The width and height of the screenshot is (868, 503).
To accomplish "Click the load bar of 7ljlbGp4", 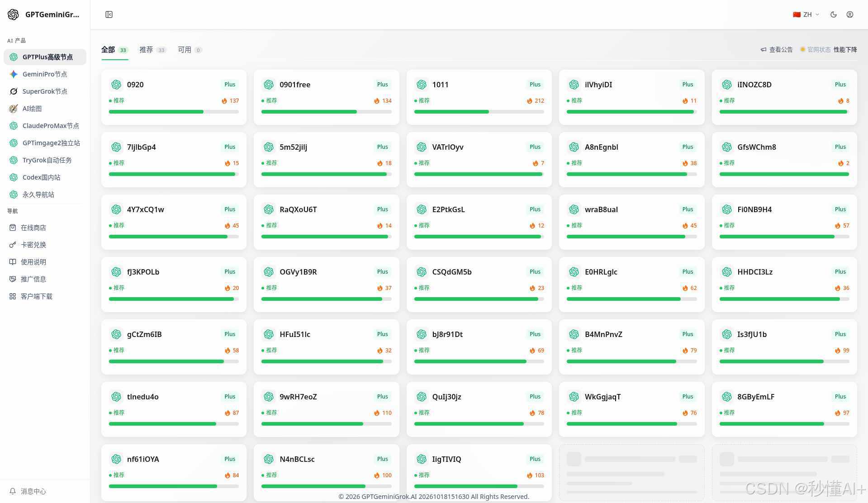I will 174,174.
